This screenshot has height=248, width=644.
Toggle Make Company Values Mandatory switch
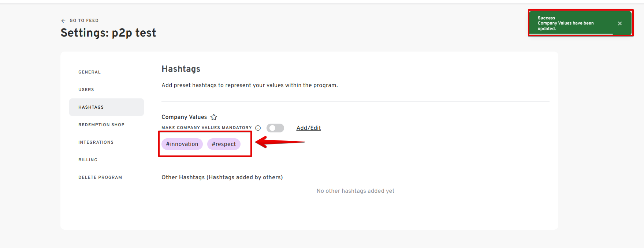[x=275, y=128]
